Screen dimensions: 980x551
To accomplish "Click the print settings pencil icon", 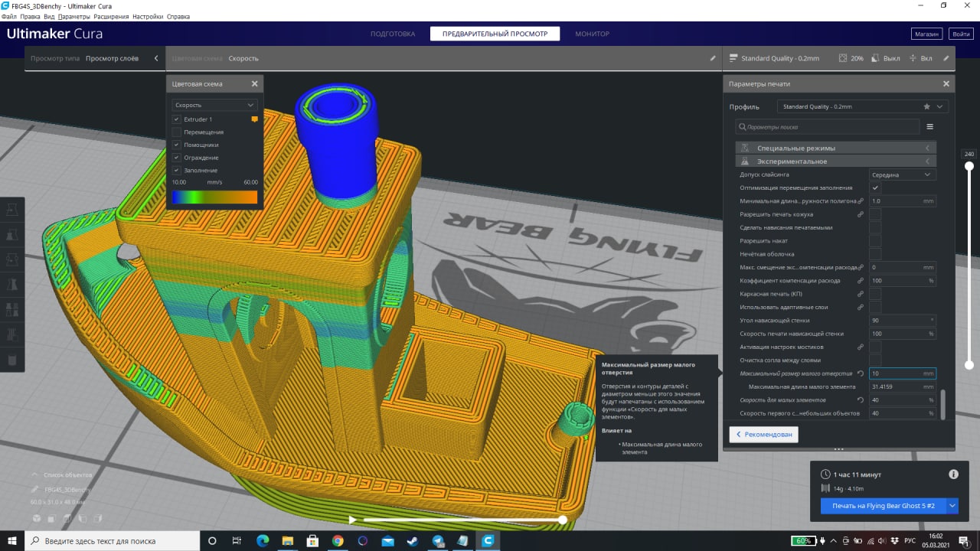I will tap(946, 58).
